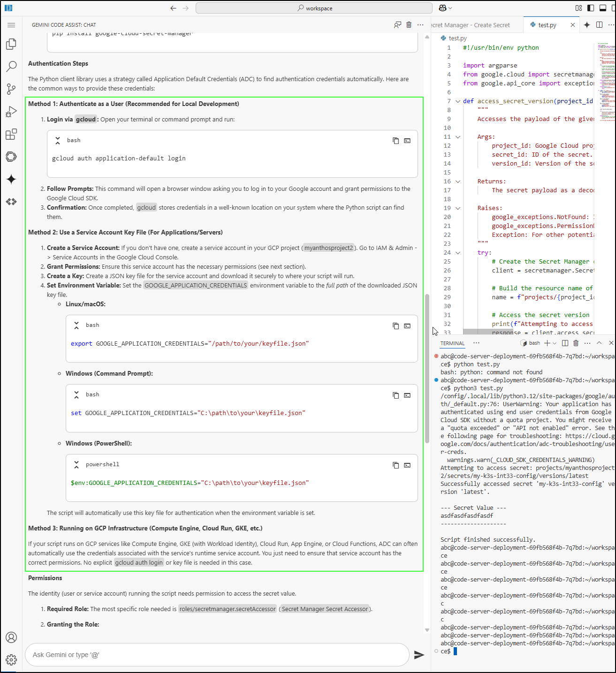The image size is (616, 673).
Task: Open the Extensions view
Action: (11, 134)
